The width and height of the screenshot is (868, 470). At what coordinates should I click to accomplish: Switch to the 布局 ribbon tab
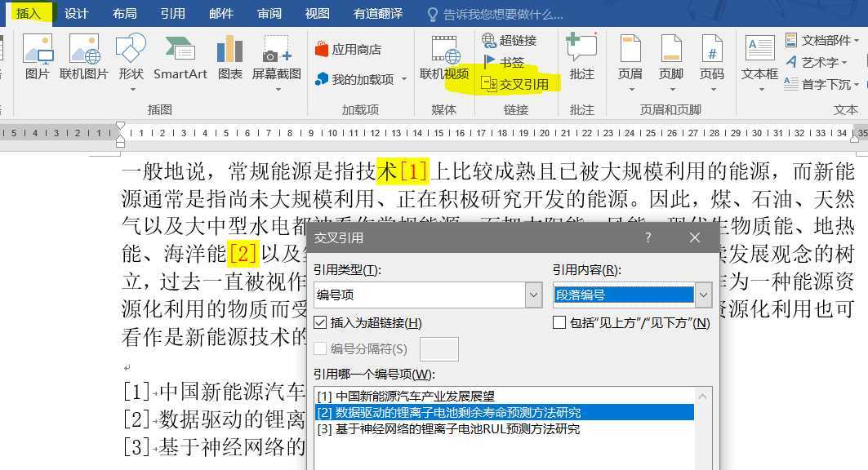125,13
